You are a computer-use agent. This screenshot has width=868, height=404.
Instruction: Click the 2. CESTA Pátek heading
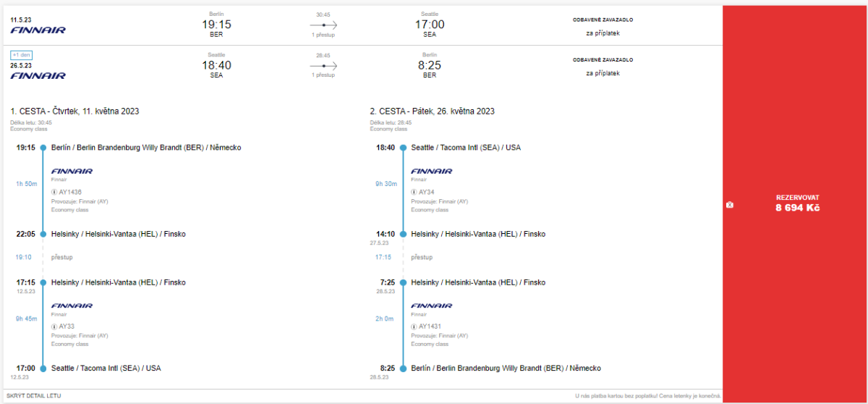point(432,111)
